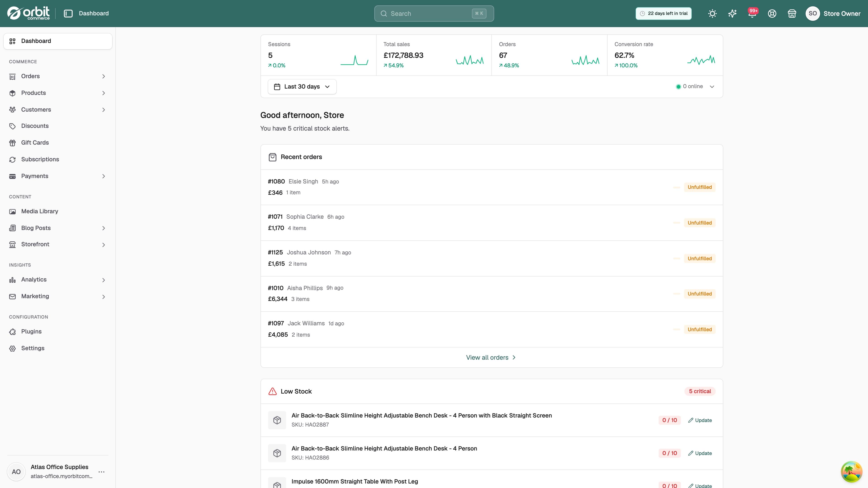Open order #1097 by Jack Williams

492,329
